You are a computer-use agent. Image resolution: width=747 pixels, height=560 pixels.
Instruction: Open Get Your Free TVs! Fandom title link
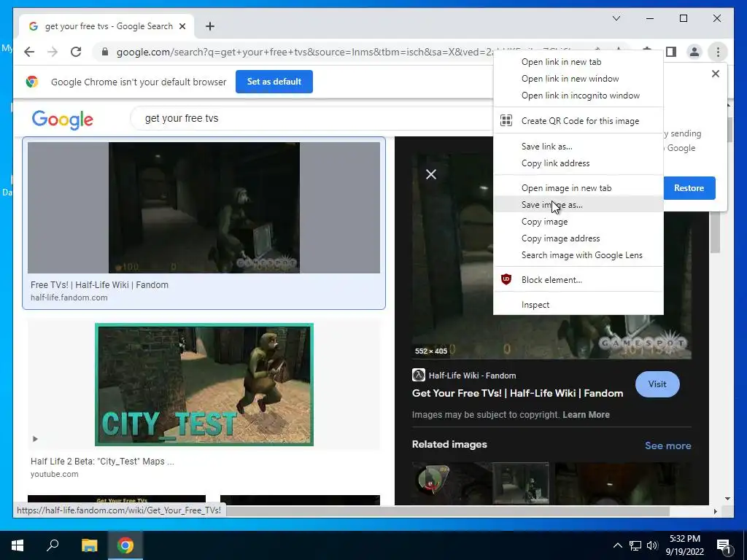[517, 393]
